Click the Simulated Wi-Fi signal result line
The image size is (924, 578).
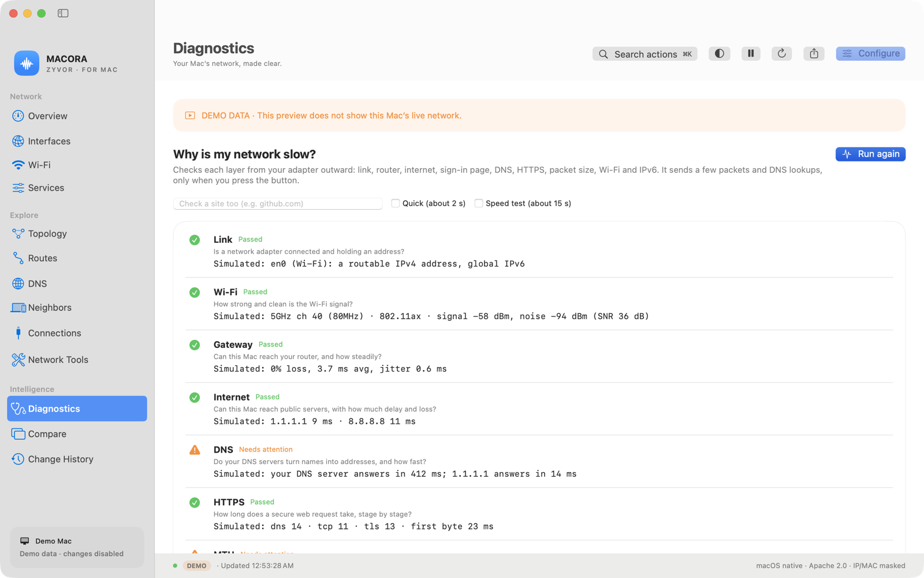point(431,316)
